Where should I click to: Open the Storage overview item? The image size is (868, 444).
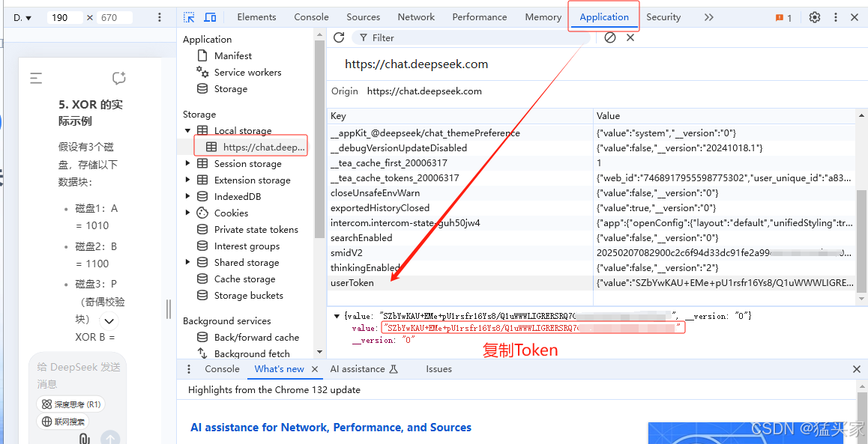coord(230,89)
